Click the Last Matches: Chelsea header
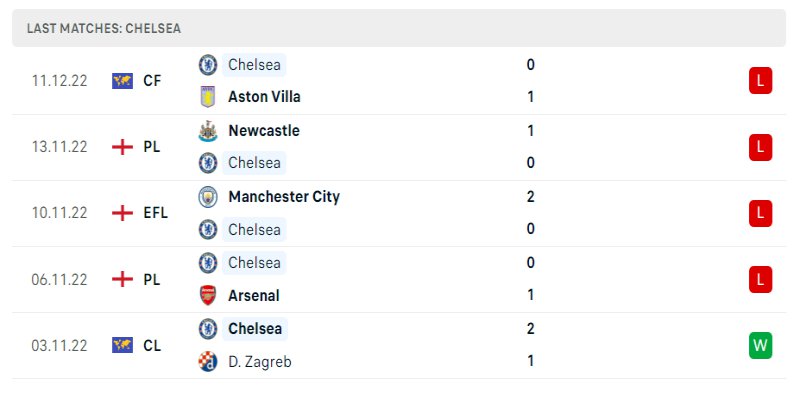The width and height of the screenshot is (800, 400). pos(104,28)
